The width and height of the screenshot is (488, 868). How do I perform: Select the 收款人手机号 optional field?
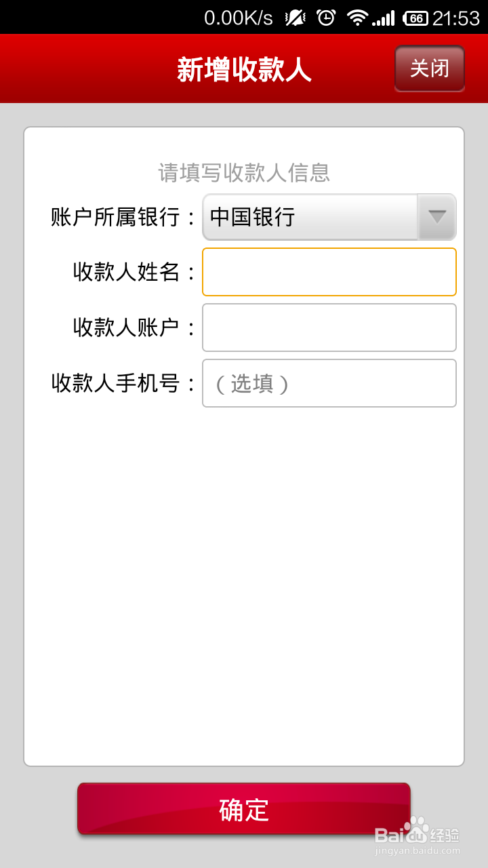(329, 383)
